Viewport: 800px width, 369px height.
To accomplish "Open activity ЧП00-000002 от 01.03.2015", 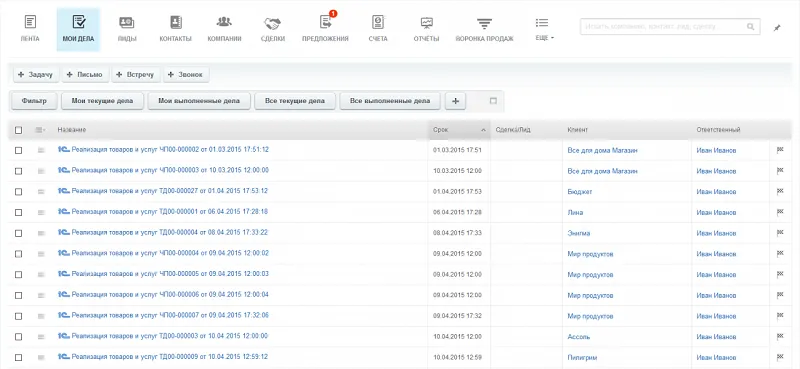I will coord(170,150).
